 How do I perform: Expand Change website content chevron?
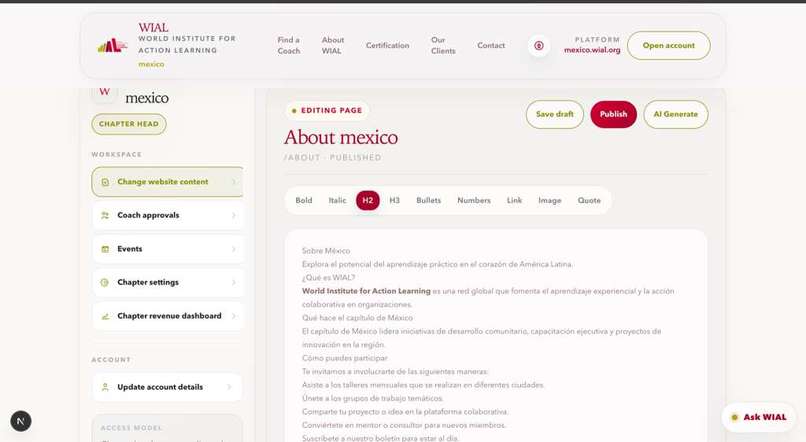point(234,182)
